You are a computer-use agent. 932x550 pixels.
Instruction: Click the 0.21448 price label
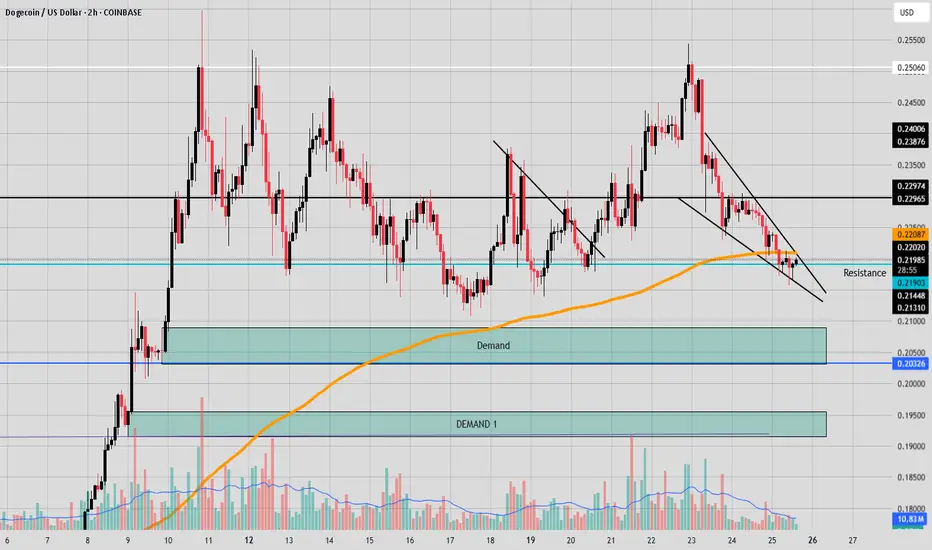[x=910, y=296]
